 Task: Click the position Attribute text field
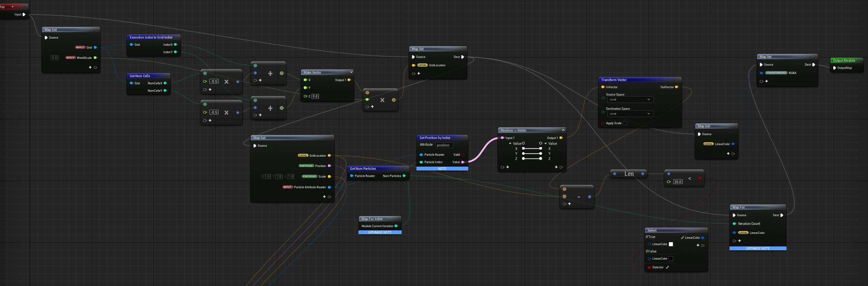click(x=444, y=145)
